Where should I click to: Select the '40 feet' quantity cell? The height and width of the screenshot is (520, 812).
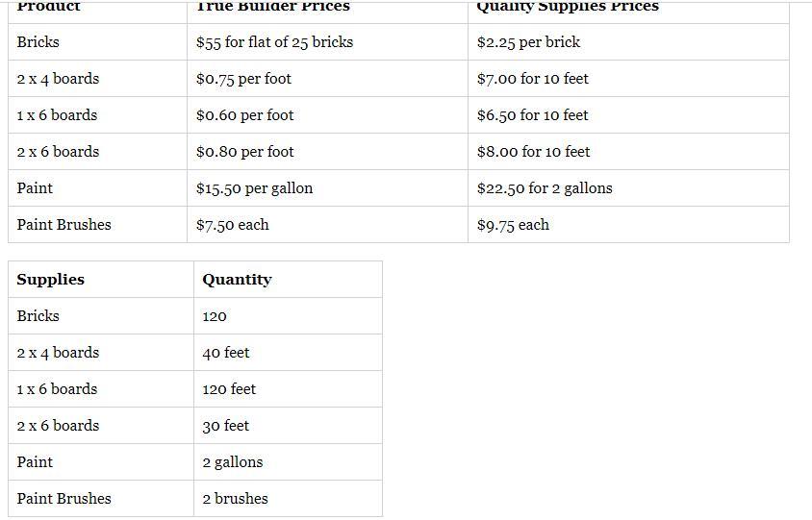click(x=288, y=353)
